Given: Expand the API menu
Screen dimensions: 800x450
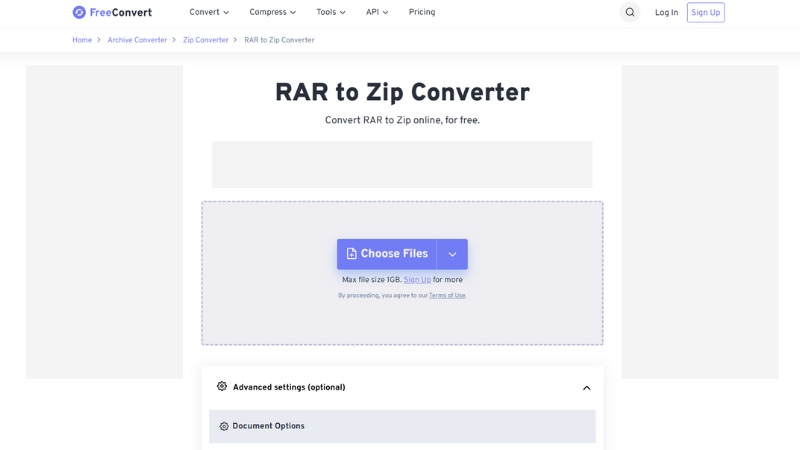Looking at the screenshot, I should (x=377, y=13).
